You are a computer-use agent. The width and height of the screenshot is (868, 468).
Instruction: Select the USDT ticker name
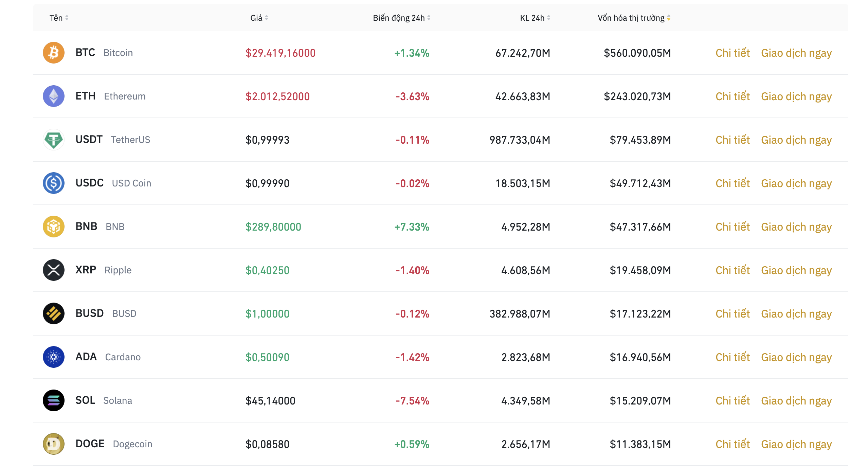pos(89,140)
